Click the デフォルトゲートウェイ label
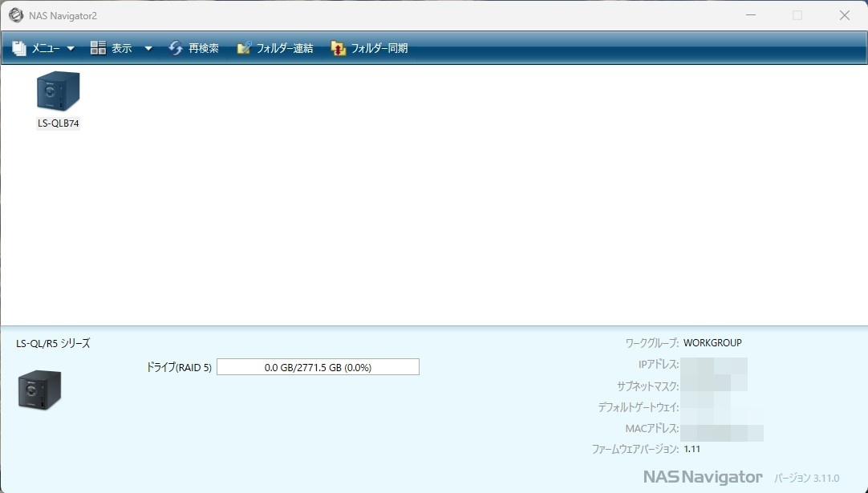 (639, 408)
